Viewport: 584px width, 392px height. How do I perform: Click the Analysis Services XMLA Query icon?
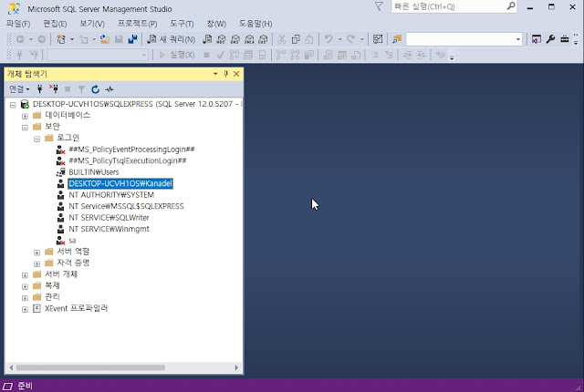tap(249, 39)
